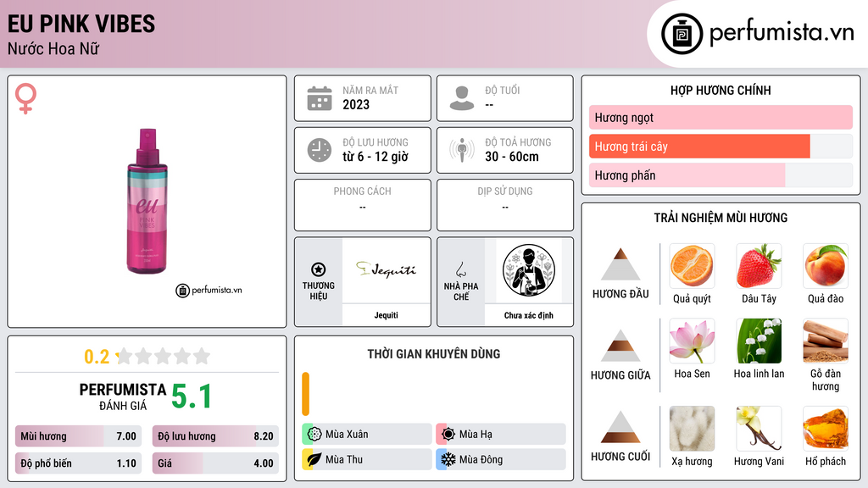This screenshot has width=868, height=488.
Task: Click the Độ lưu hương 8.20 score bar
Action: (x=215, y=436)
